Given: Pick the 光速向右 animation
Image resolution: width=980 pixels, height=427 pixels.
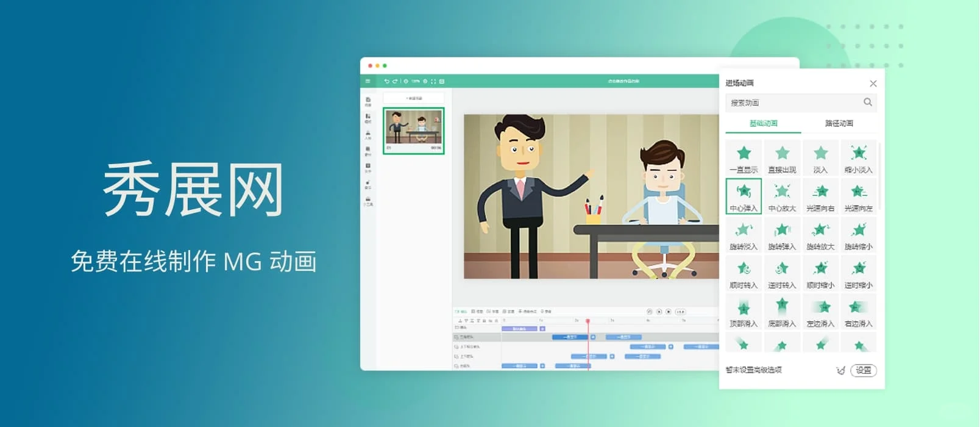Looking at the screenshot, I should [x=820, y=196].
